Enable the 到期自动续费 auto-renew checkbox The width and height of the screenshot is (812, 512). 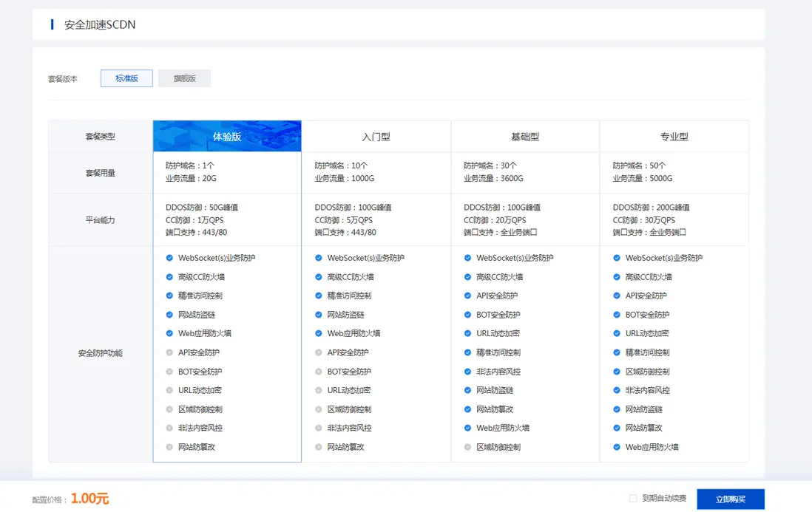(x=633, y=499)
